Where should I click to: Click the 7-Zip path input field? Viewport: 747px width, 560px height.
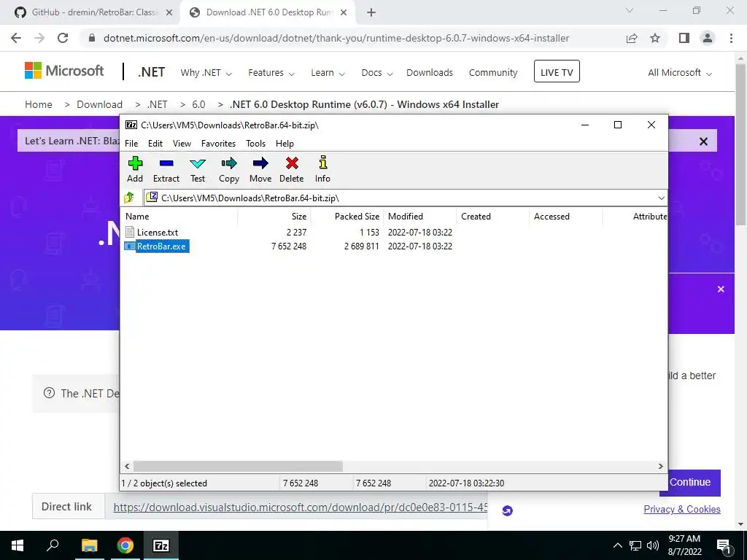(x=400, y=198)
